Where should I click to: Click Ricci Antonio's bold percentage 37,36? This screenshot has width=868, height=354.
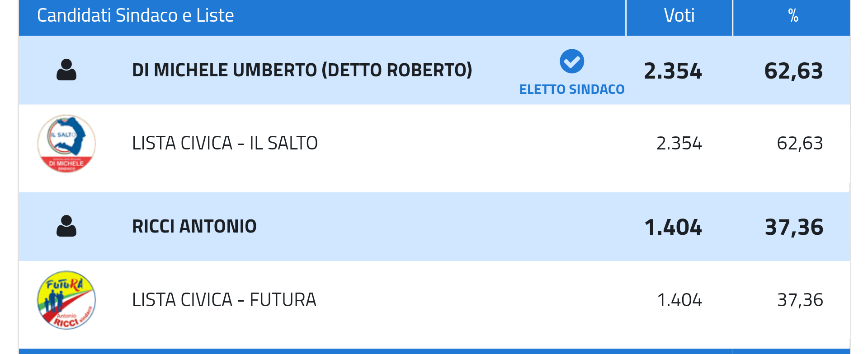click(794, 227)
